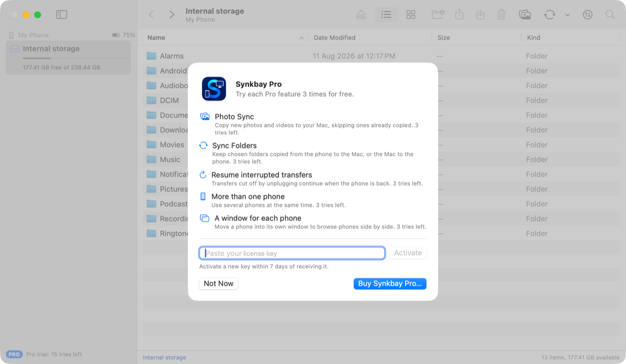Toggle the sidebar panel icon
Image resolution: width=626 pixels, height=364 pixels.
point(62,15)
